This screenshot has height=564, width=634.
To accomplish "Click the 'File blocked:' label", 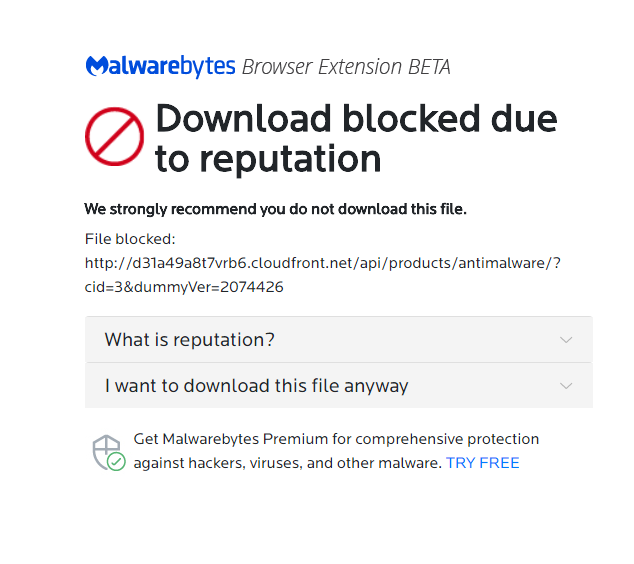I will (130, 239).
